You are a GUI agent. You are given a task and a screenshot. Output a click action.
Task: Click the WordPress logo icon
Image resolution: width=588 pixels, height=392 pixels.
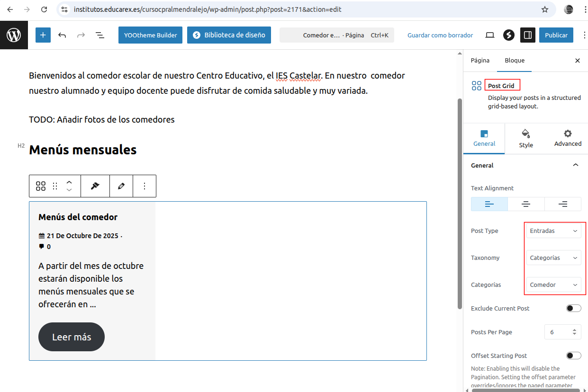click(14, 35)
